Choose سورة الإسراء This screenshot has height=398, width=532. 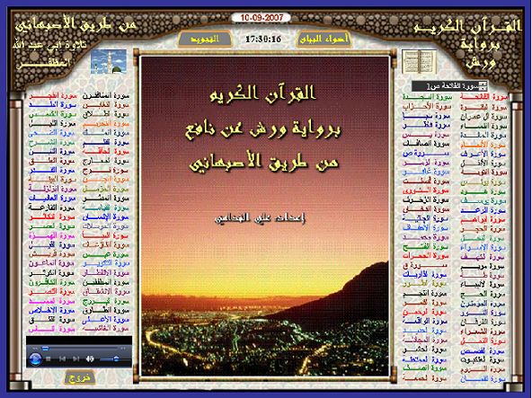[483, 247]
